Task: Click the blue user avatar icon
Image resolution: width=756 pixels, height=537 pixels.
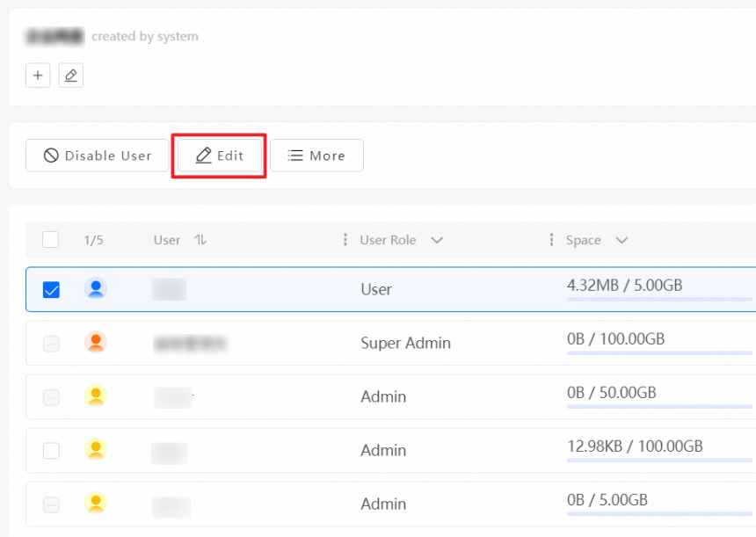Action: click(96, 288)
